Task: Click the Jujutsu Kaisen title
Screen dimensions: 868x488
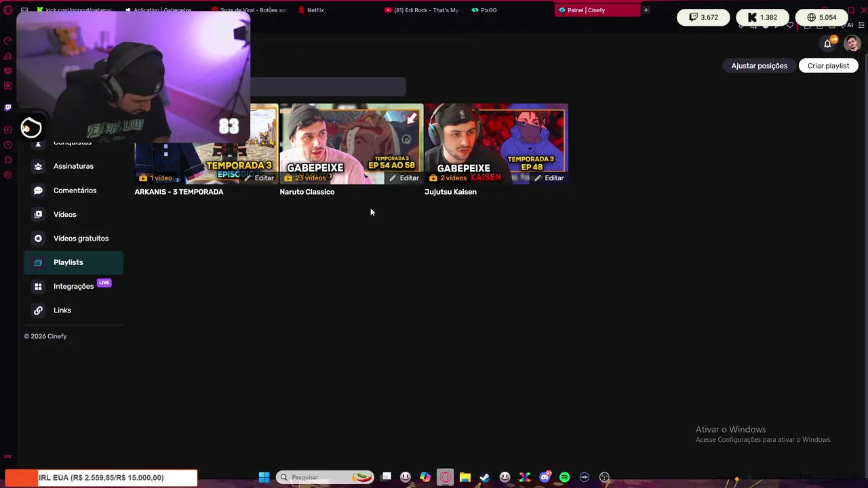Action: tap(450, 192)
